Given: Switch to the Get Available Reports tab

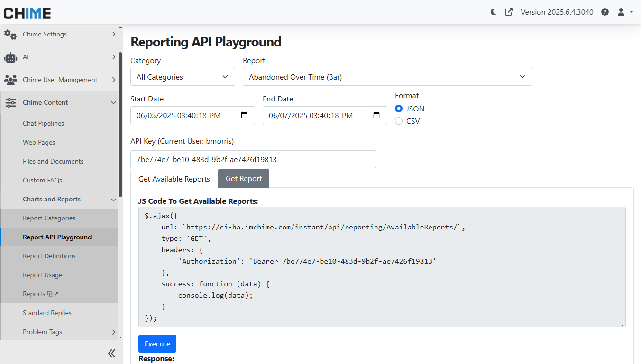Looking at the screenshot, I should (174, 179).
